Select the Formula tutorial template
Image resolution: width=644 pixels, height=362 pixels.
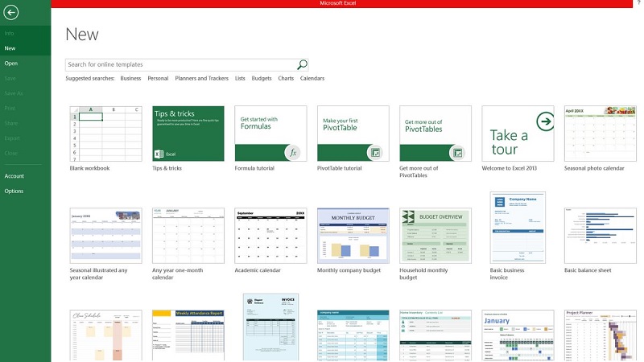tap(270, 134)
